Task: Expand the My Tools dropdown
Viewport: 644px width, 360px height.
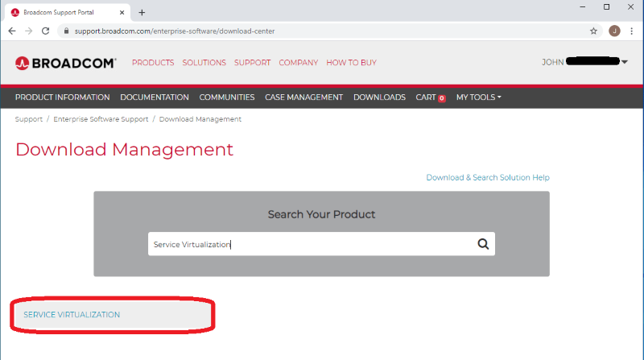Action: [x=478, y=97]
